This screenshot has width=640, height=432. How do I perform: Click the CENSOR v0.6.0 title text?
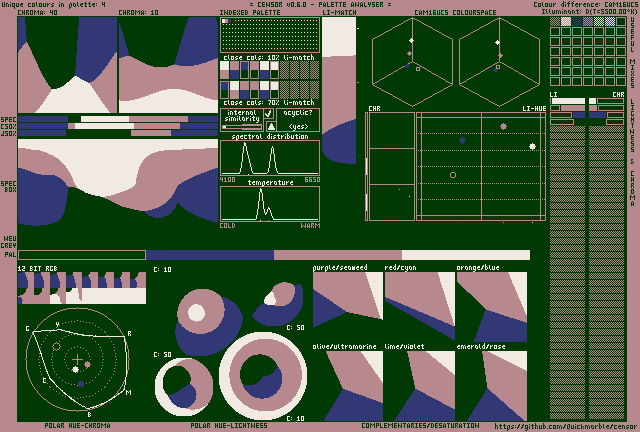pos(320,4)
